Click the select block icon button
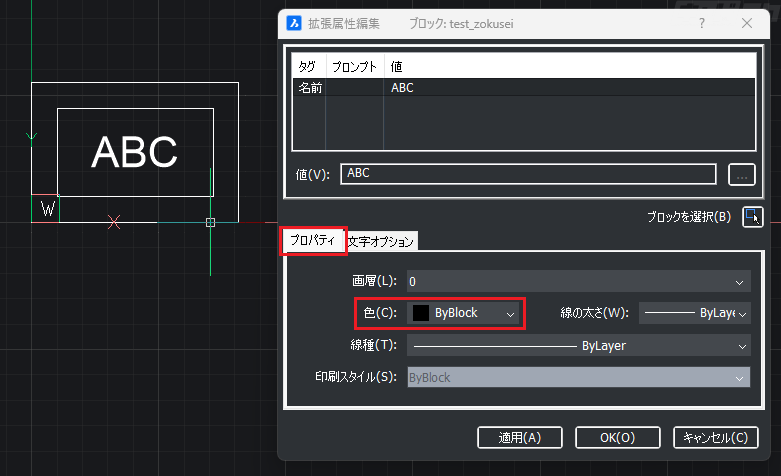The width and height of the screenshot is (781, 476). [x=752, y=216]
